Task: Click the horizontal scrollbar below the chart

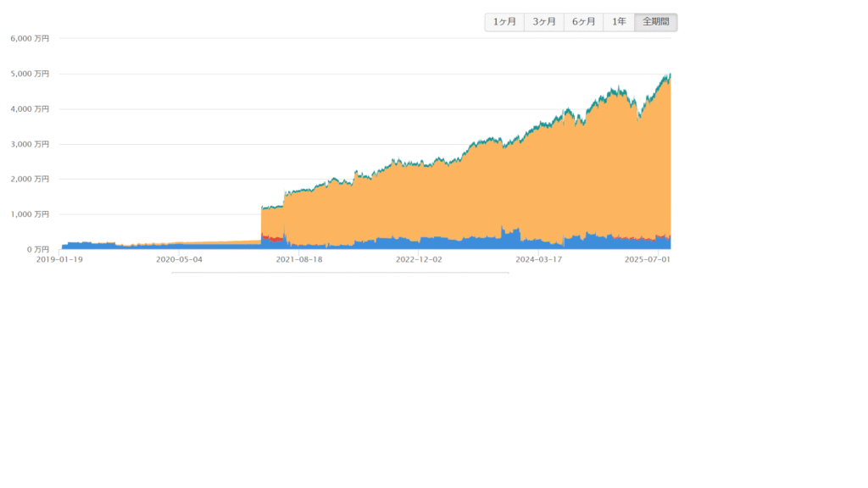Action: click(340, 273)
